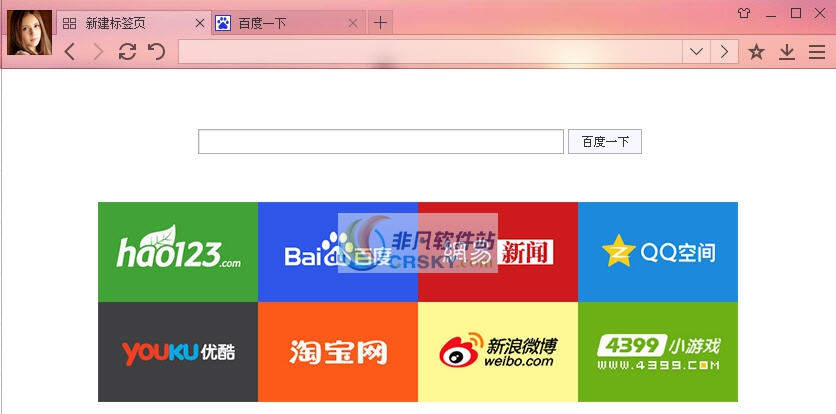The height and width of the screenshot is (414, 836).
Task: Minimize the browser window
Action: (770, 14)
